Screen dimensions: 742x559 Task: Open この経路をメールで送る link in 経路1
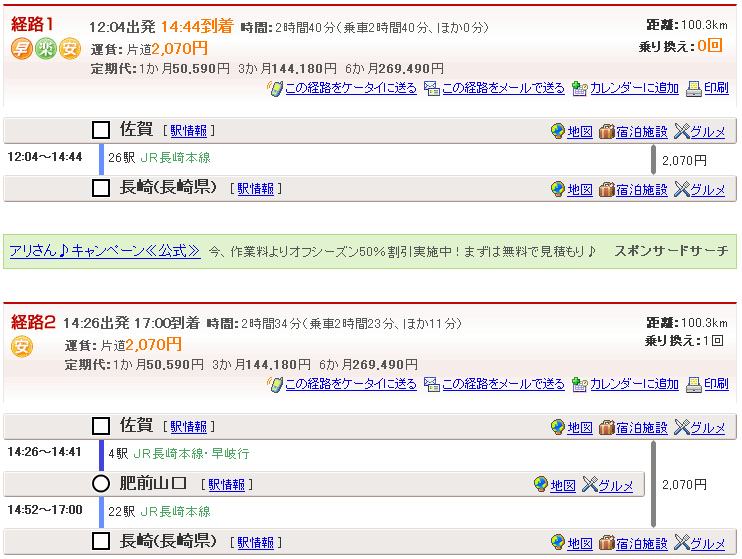pos(504,88)
